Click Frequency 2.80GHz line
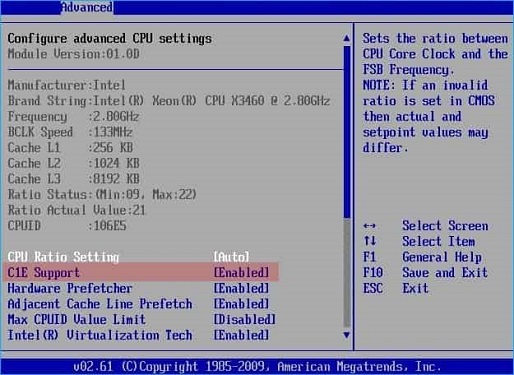The width and height of the screenshot is (514, 375). 73,117
